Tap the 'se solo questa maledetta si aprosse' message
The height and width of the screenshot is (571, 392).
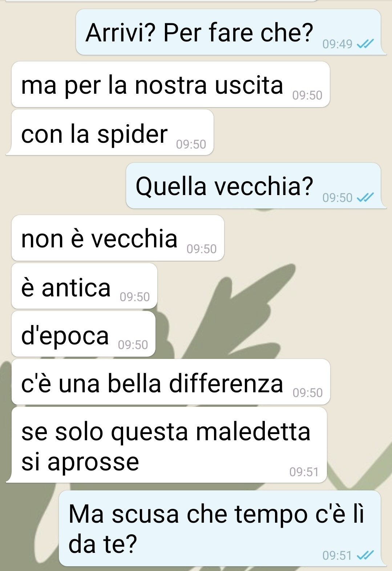click(169, 445)
